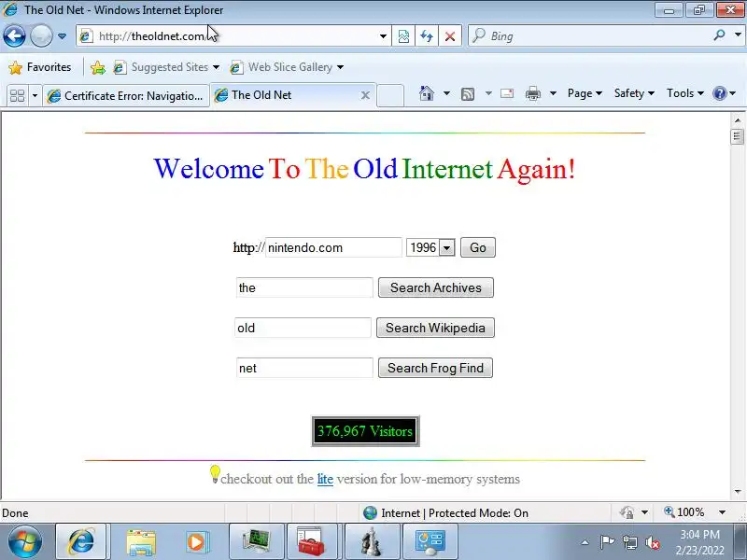Toggle the Compatibility View icon
Image resolution: width=747 pixels, height=560 pixels.
tap(403, 36)
